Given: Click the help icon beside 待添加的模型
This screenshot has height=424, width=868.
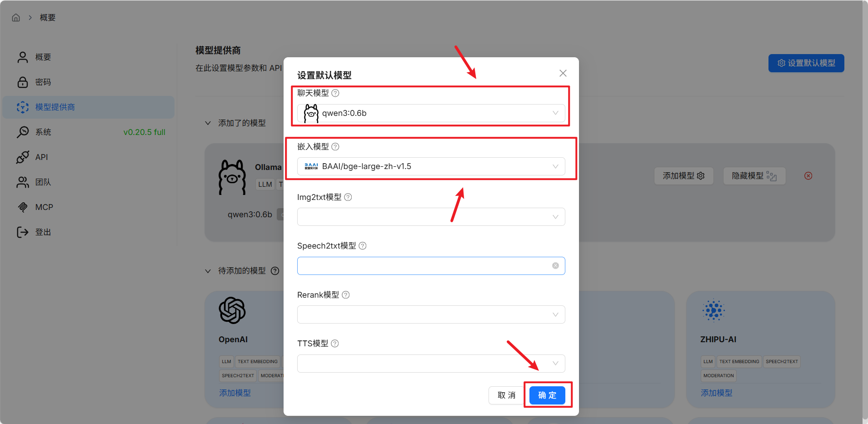Looking at the screenshot, I should [x=275, y=271].
